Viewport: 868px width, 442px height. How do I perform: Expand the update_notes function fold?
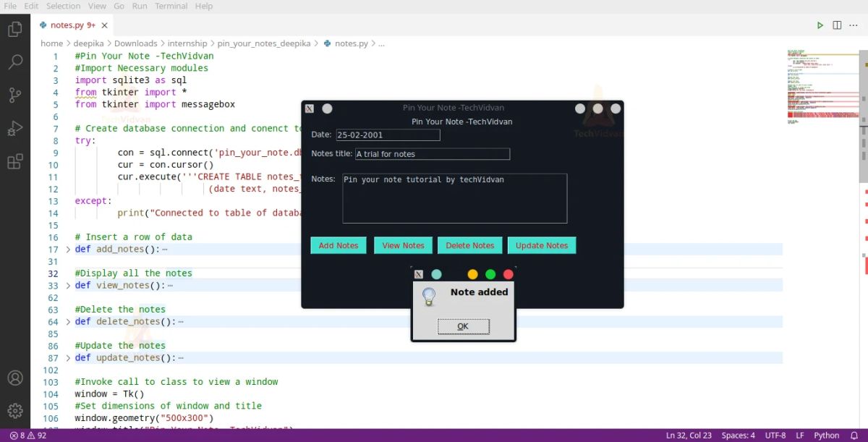pyautogui.click(x=68, y=357)
